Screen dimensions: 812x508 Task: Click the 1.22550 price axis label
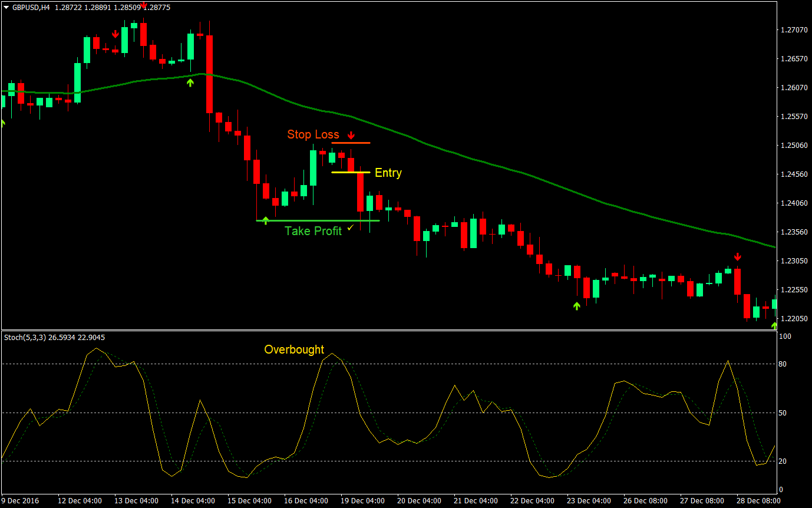[x=793, y=289]
